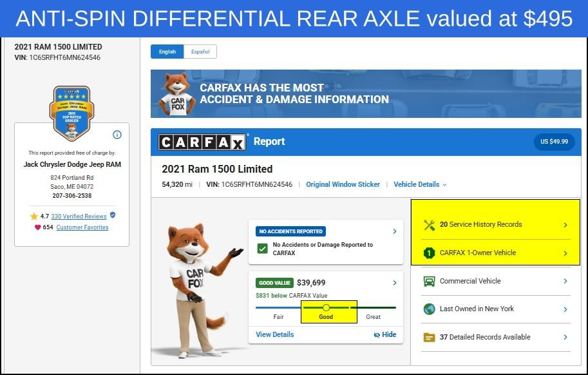Open 37 Detailed Records Available row
The width and height of the screenshot is (588, 375).
(x=496, y=337)
